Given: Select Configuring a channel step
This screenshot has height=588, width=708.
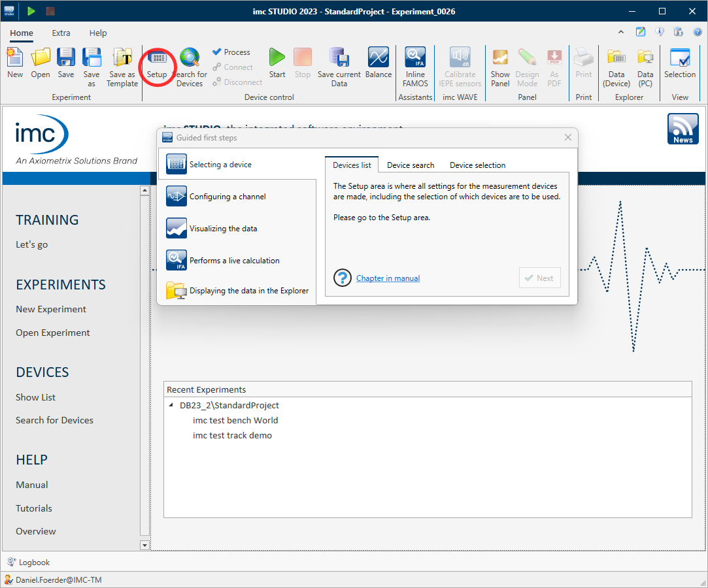Looking at the screenshot, I should (228, 197).
